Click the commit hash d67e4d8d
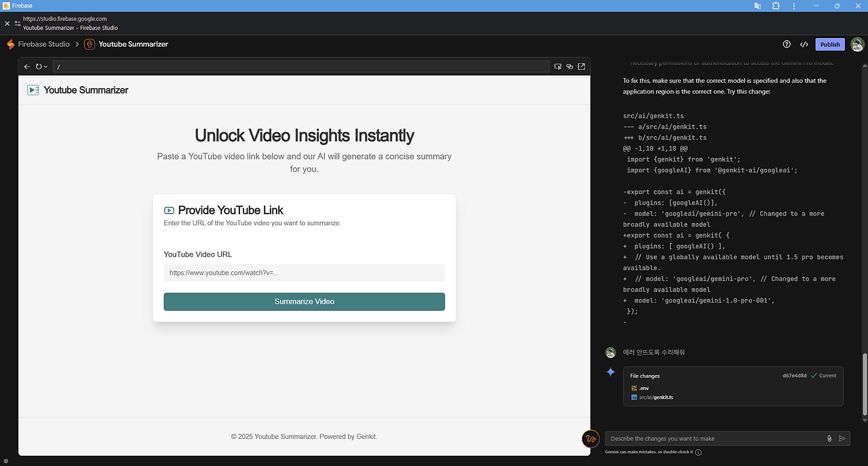 click(795, 375)
